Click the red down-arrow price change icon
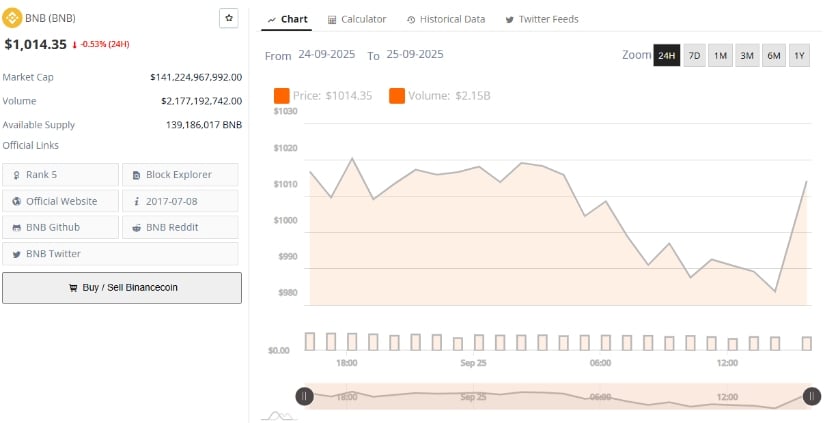This screenshot has width=825, height=423. (75, 45)
